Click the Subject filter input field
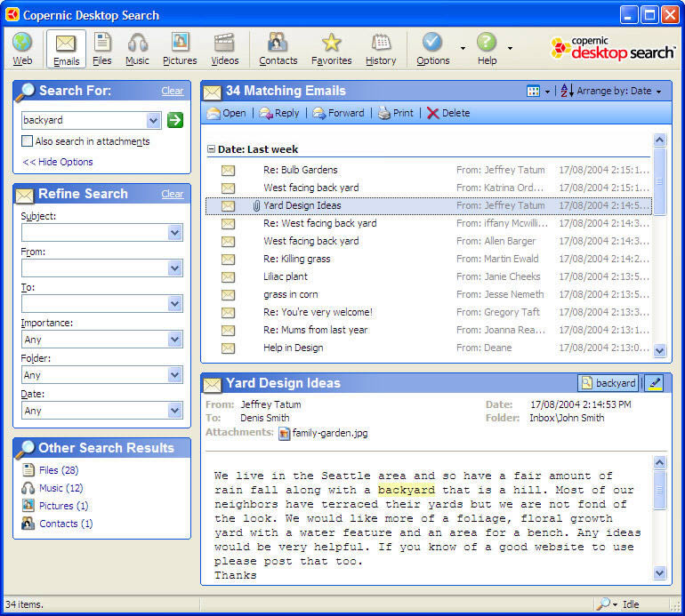The height and width of the screenshot is (616, 685). pyautogui.click(x=94, y=233)
